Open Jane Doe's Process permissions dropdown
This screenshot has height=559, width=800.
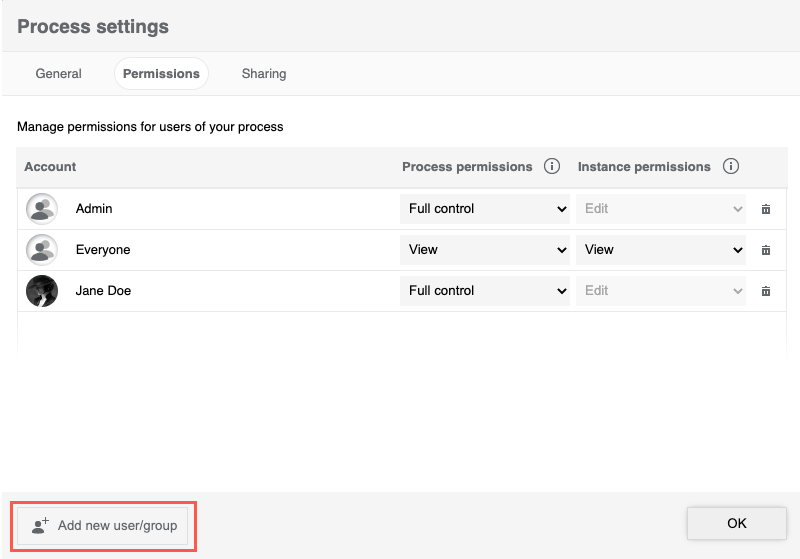[485, 291]
